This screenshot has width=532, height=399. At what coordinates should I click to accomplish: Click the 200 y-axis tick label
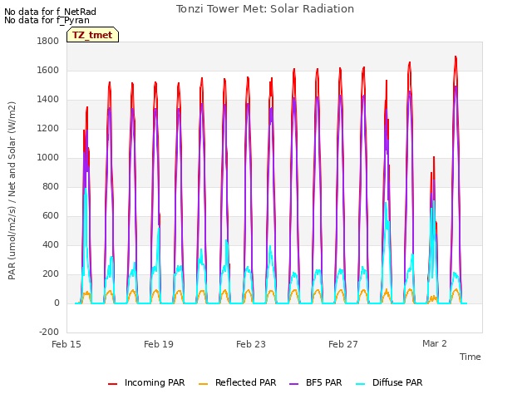pos(51,274)
